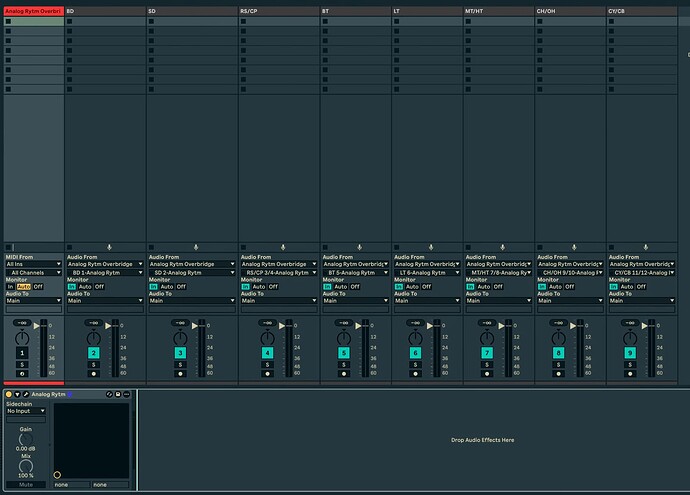Arm the SD track record button
Screen dimensions: 690x495
(x=180, y=374)
